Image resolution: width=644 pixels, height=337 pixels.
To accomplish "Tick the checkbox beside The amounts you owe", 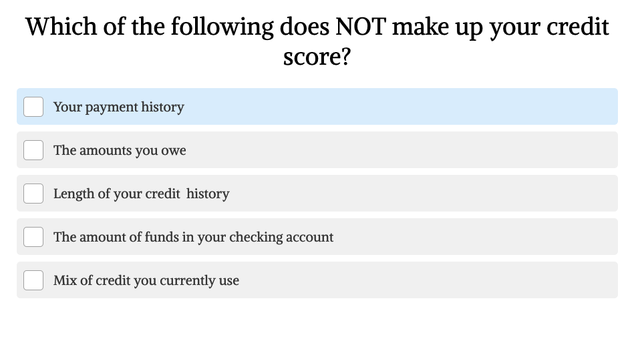I will (x=33, y=150).
